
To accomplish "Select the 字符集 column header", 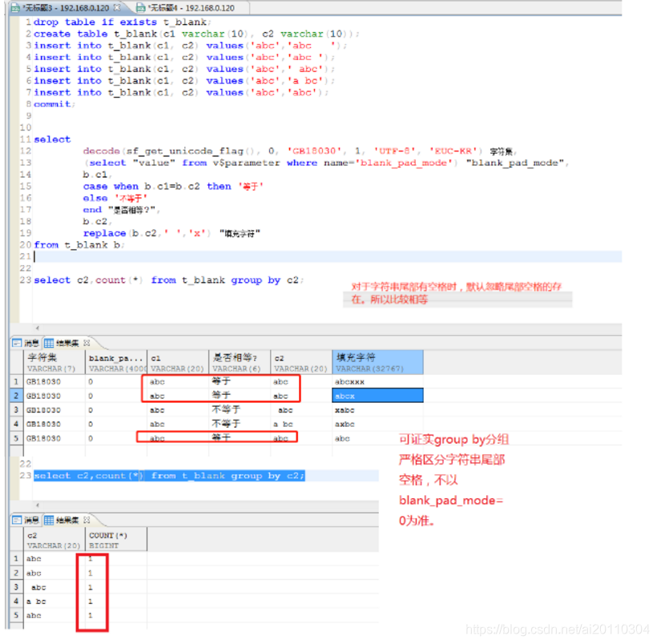I will tap(54, 362).
